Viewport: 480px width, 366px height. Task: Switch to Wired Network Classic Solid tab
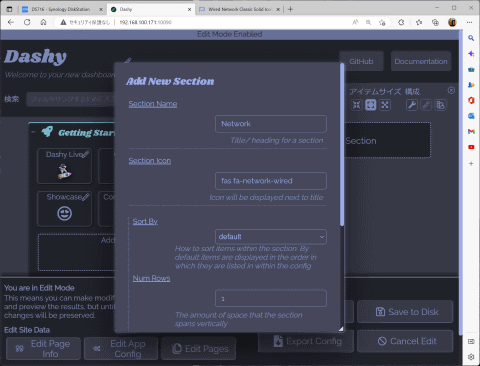(x=239, y=9)
